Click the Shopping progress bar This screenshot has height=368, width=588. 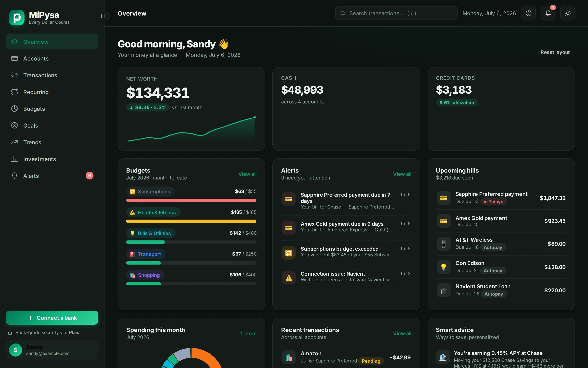pyautogui.click(x=191, y=284)
